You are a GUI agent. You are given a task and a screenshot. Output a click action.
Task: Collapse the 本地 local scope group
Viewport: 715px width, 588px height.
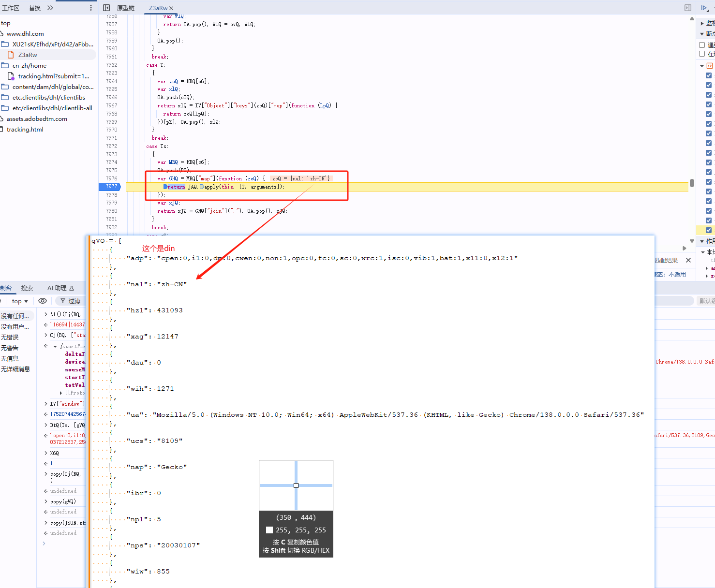703,252
